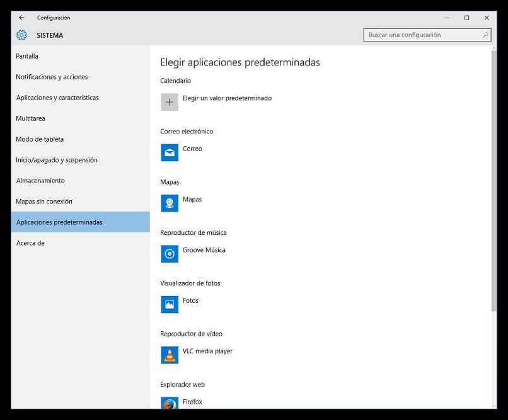The height and width of the screenshot is (420, 508).
Task: Click the Reproductor de música label
Action: 193,232
